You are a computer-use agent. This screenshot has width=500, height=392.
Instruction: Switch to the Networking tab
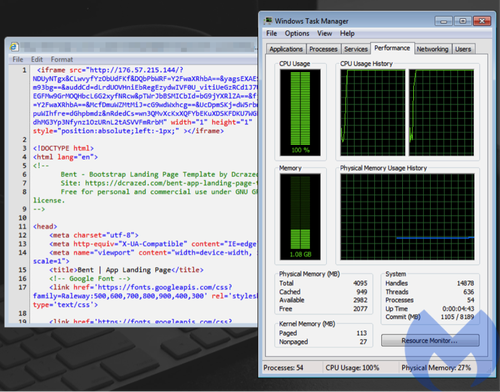click(x=432, y=49)
